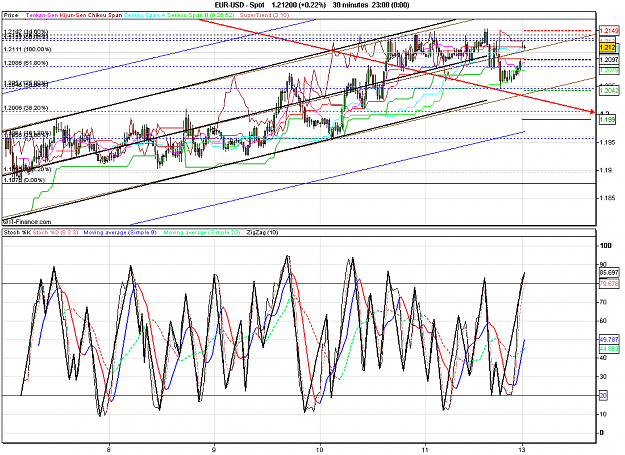Click the blue 49.787 value tag

click(609, 339)
